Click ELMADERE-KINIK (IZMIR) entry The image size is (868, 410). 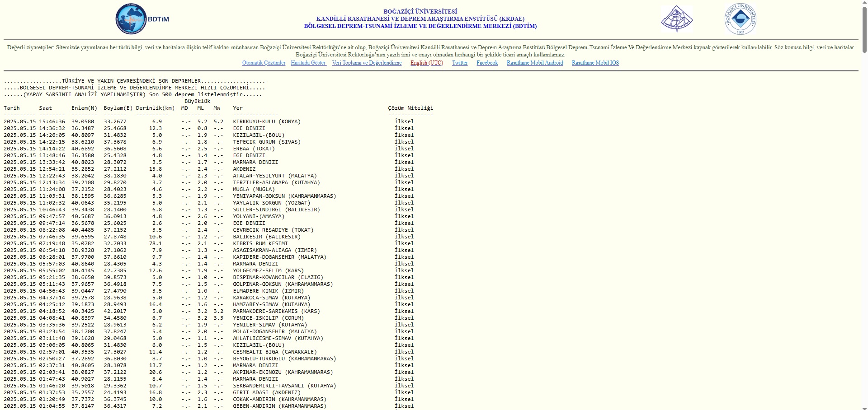(x=269, y=291)
